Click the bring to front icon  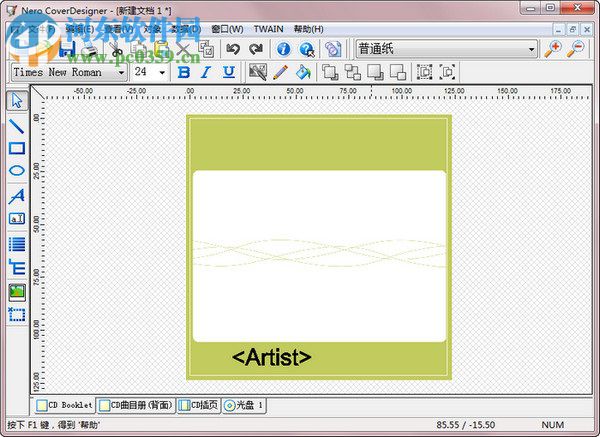click(x=330, y=72)
